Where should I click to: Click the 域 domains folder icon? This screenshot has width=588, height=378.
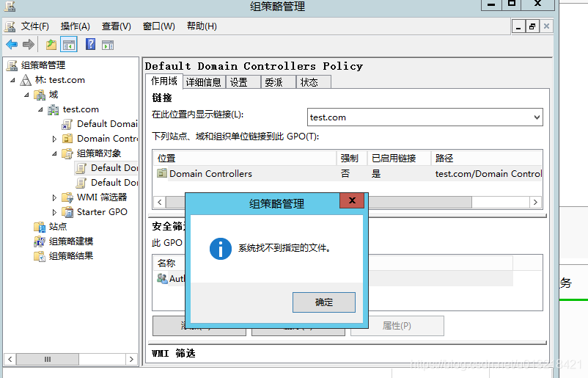coord(40,95)
